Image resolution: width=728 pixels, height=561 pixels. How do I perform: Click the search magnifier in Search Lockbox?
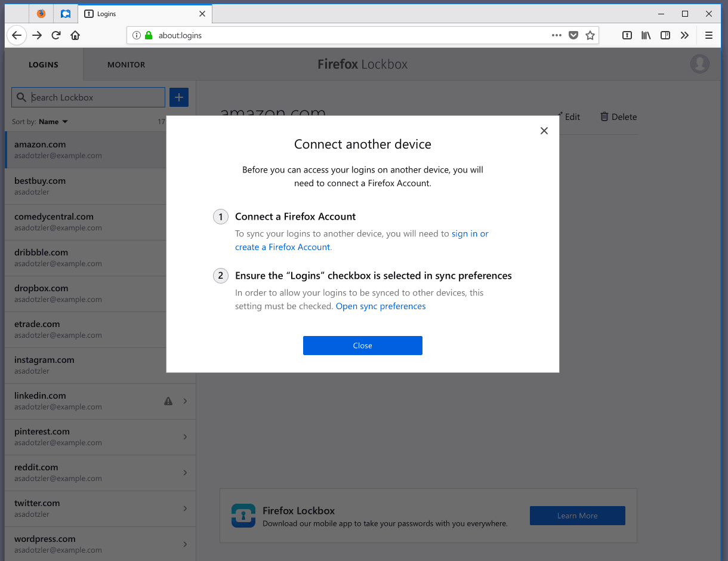click(x=21, y=97)
